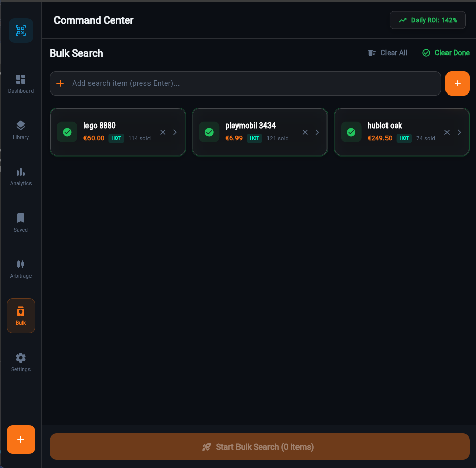The image size is (476, 468).
Task: Open hublot oak item details via chevron
Action: pos(459,132)
